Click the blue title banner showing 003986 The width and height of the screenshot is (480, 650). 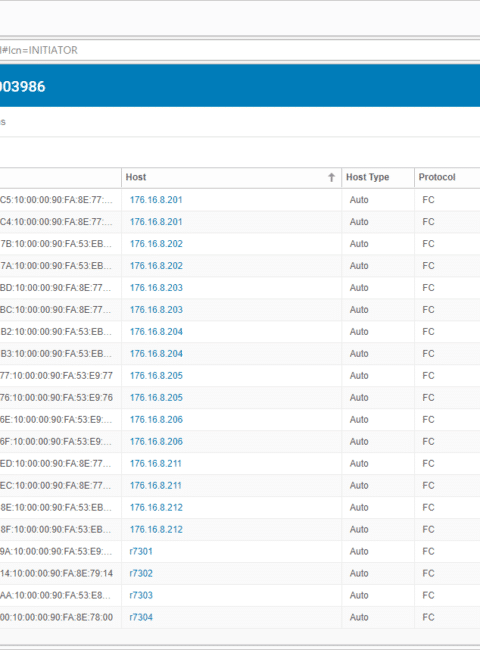(x=240, y=86)
